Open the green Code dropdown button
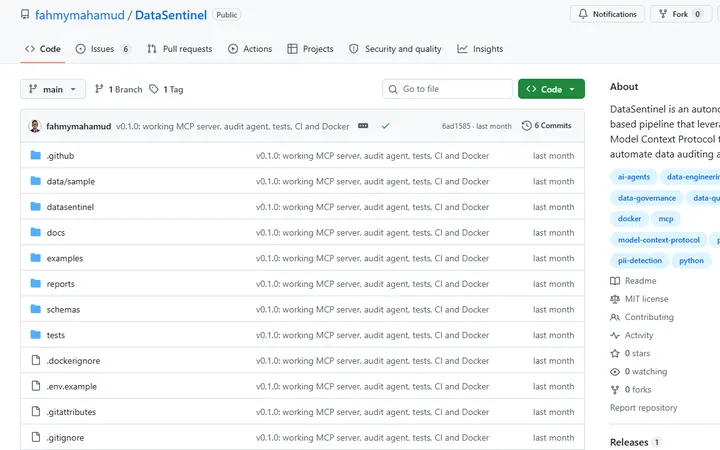This screenshot has height=450, width=720. [x=551, y=89]
